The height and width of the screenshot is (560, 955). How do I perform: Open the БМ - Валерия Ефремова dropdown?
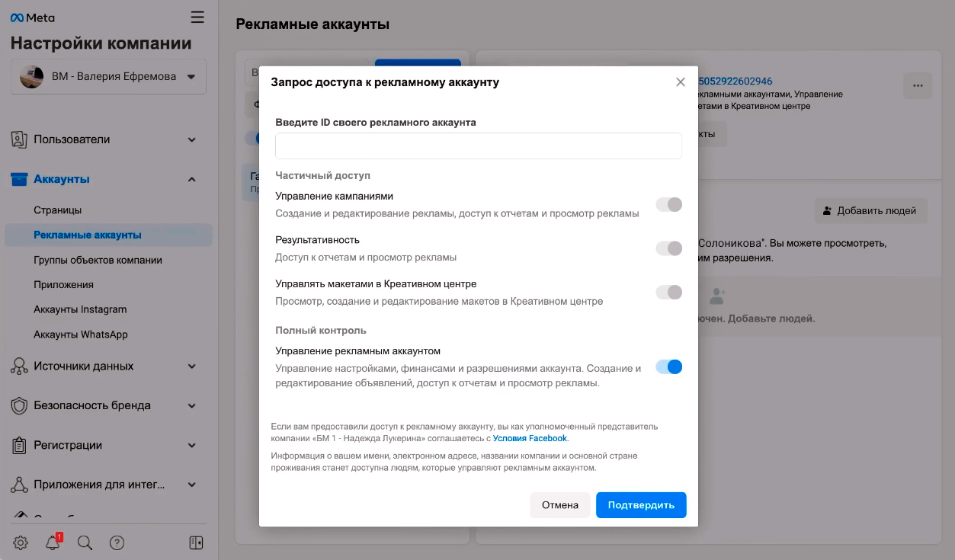click(x=108, y=77)
